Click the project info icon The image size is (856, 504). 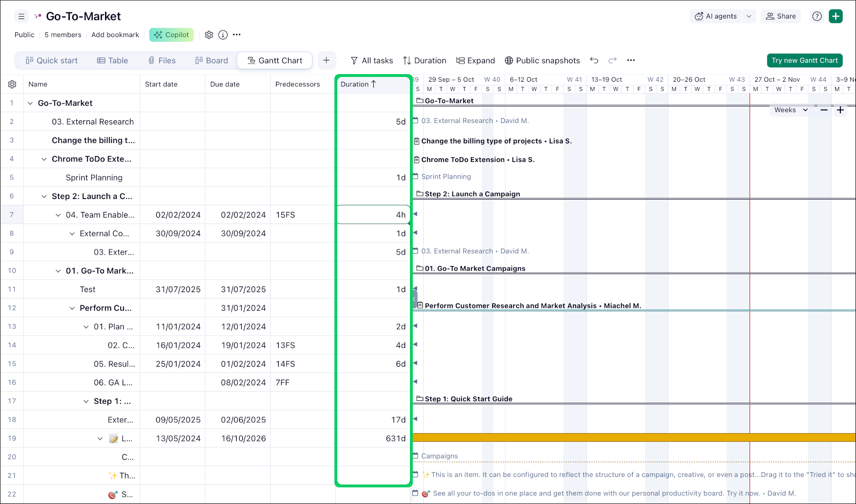tap(223, 35)
